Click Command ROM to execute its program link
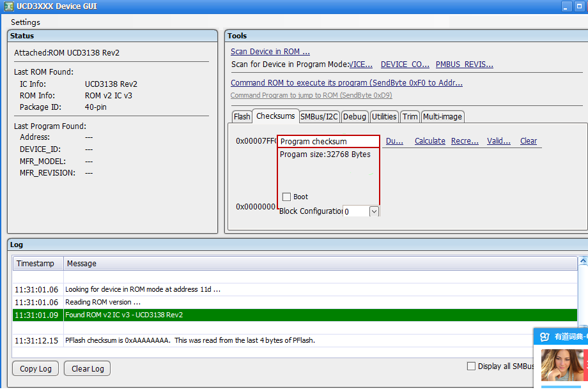Screen dimensions: 588x392 click(x=346, y=83)
